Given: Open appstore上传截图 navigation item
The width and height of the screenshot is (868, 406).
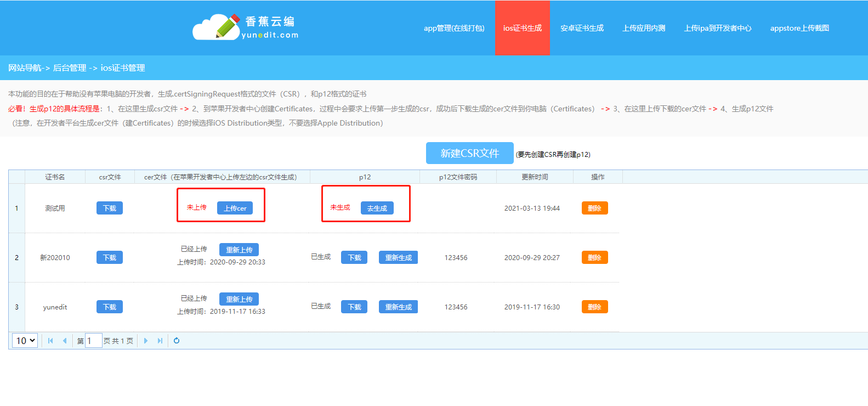Looking at the screenshot, I should pyautogui.click(x=799, y=28).
